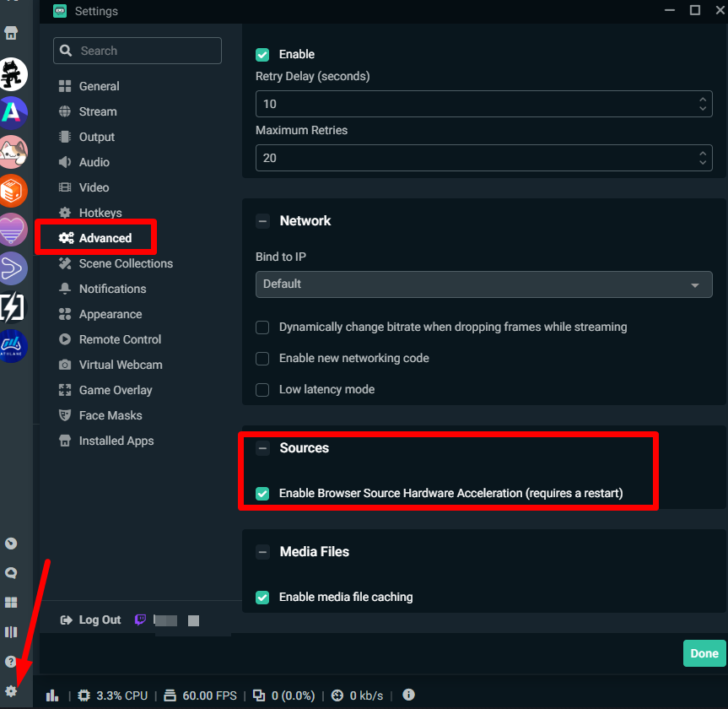Open the Virtual Webcam settings tab

(x=120, y=365)
